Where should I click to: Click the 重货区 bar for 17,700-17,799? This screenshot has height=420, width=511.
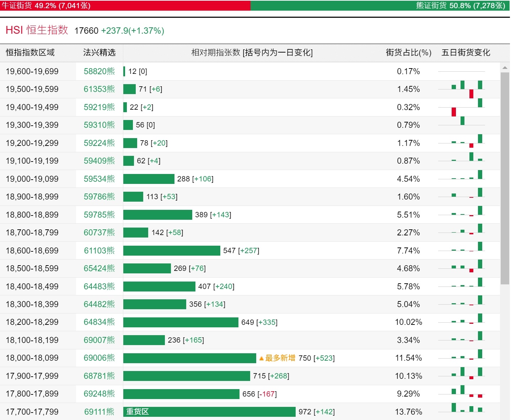coord(209,412)
